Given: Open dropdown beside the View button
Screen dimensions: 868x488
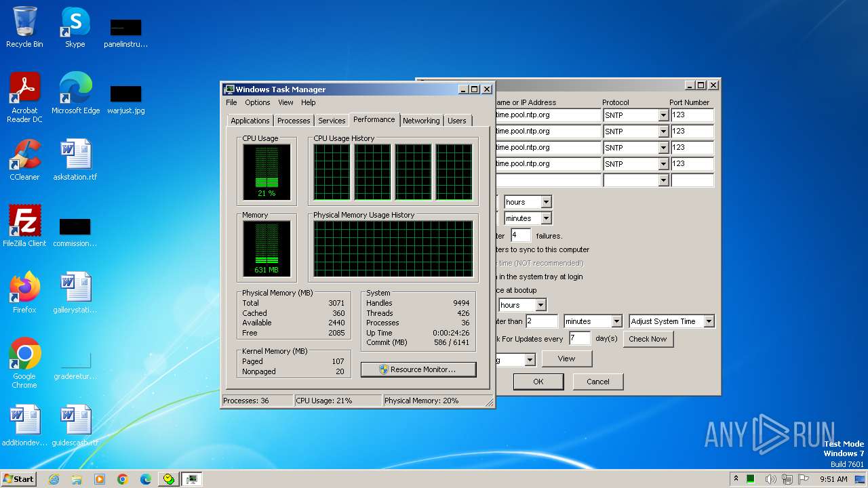Looking at the screenshot, I should tap(530, 360).
